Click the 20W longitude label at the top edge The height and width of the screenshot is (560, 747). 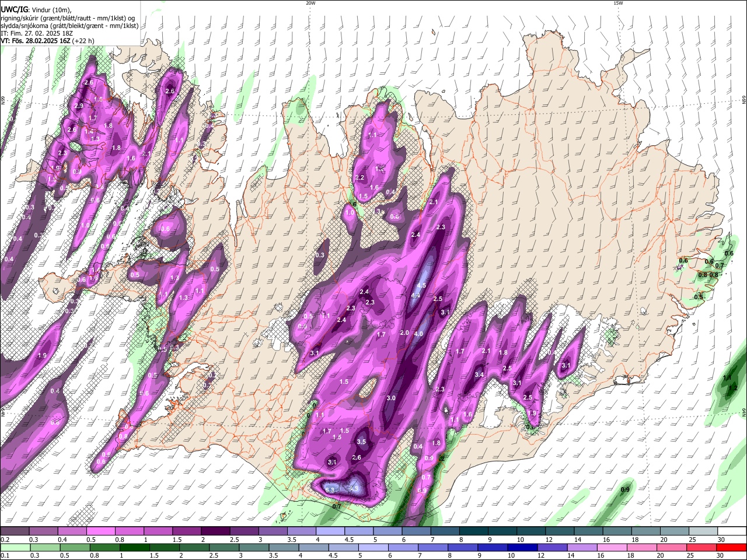[310, 3]
